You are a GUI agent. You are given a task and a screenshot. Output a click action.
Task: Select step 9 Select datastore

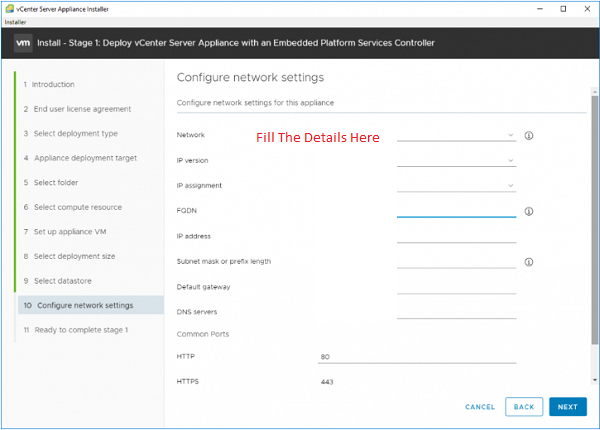point(58,281)
